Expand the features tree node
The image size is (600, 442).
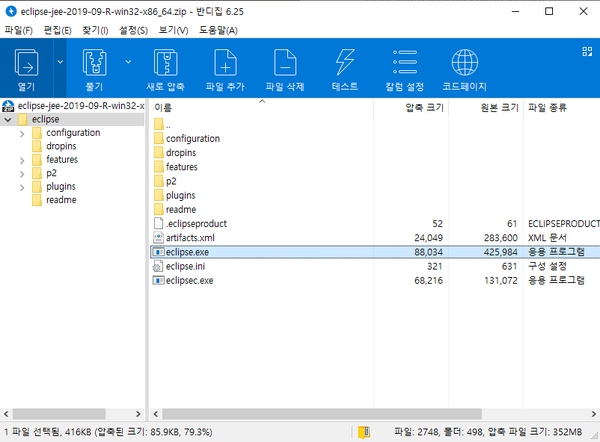22,160
